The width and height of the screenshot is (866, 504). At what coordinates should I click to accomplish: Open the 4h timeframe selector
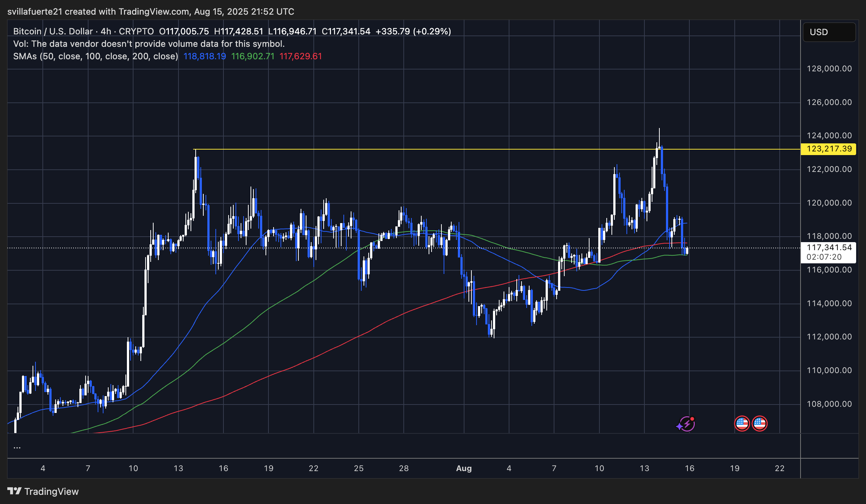click(x=105, y=31)
